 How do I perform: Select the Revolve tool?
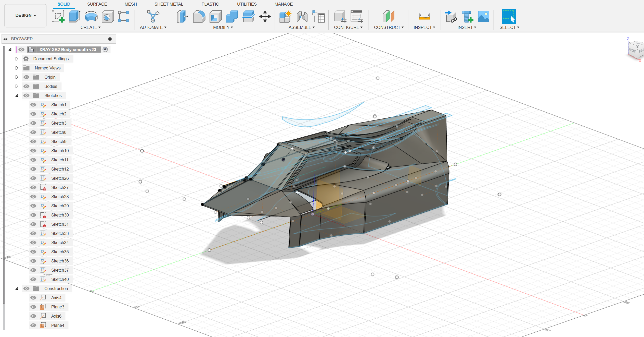[92, 16]
